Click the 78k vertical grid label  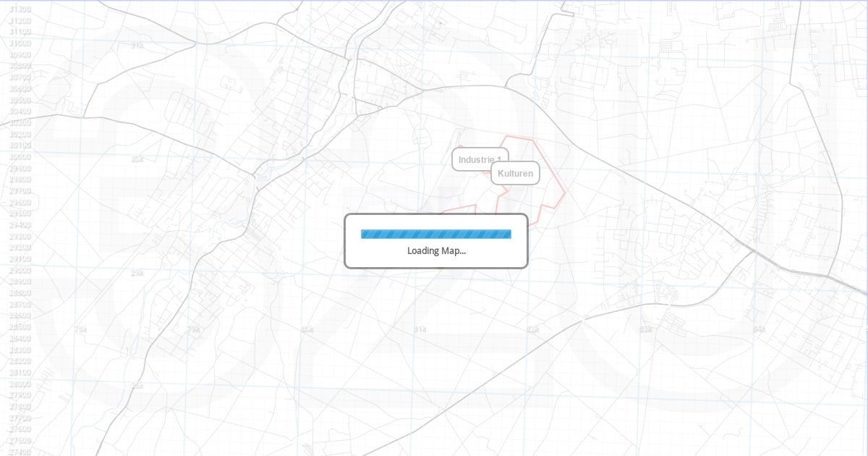click(80, 329)
